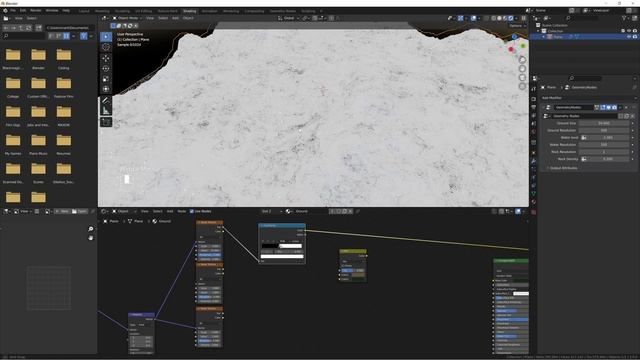The image size is (640, 360).
Task: Activate the Move tool in viewport toolbar
Action: click(106, 58)
